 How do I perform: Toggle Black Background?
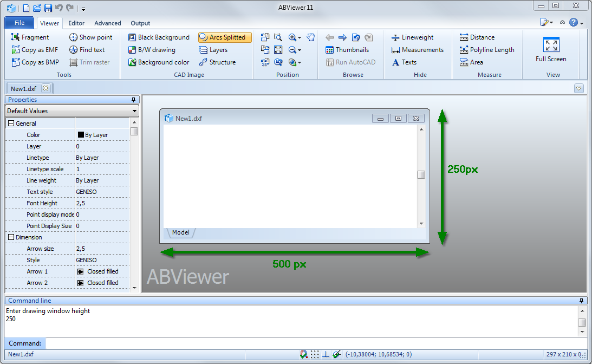click(x=159, y=37)
